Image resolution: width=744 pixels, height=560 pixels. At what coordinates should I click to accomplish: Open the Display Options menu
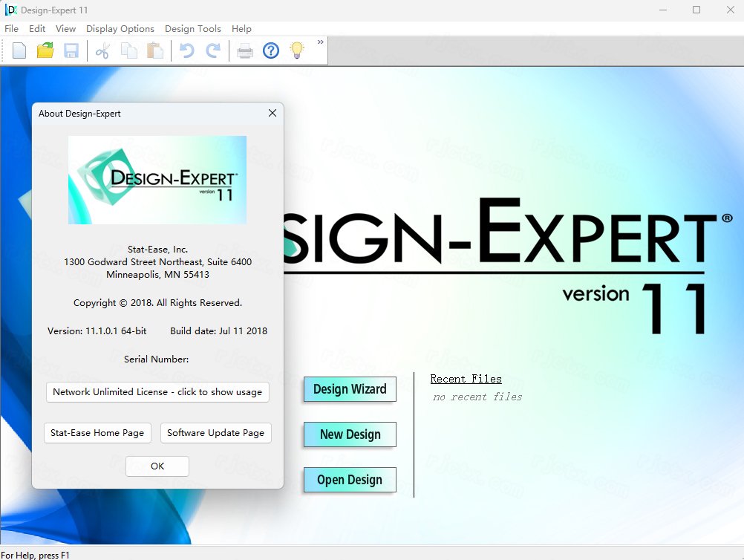[120, 28]
